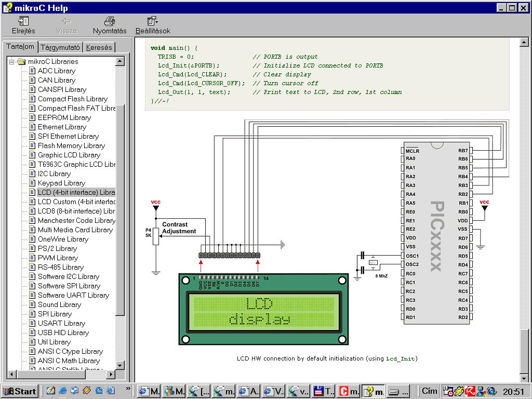
Task: Open the Beállítások options icon
Action: coord(152,21)
